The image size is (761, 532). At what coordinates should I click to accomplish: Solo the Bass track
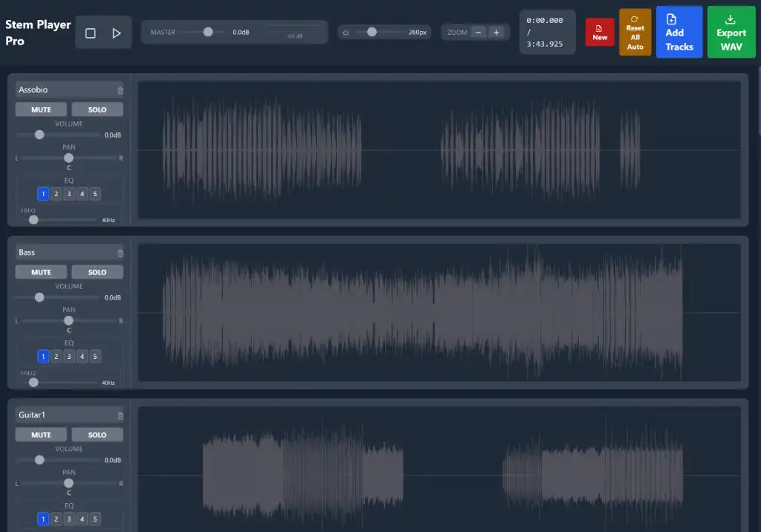click(x=97, y=272)
